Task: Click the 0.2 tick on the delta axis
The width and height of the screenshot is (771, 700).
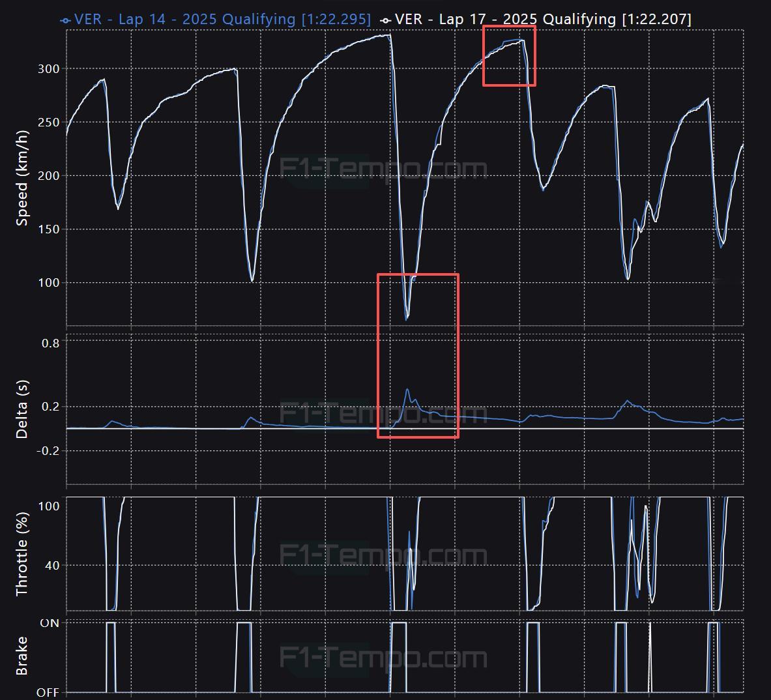Action: pyautogui.click(x=51, y=407)
